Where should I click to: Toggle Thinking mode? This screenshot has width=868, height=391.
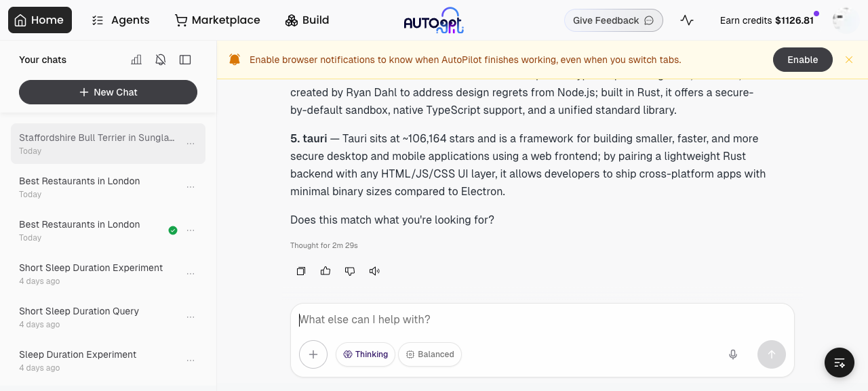366,354
